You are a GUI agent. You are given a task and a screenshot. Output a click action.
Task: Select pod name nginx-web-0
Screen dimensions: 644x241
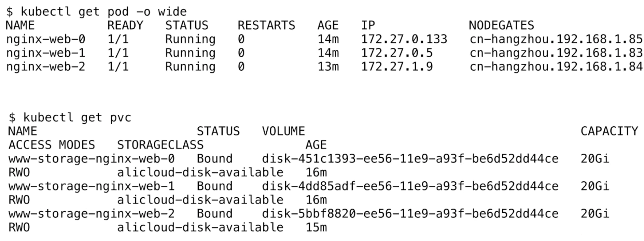[x=45, y=40]
